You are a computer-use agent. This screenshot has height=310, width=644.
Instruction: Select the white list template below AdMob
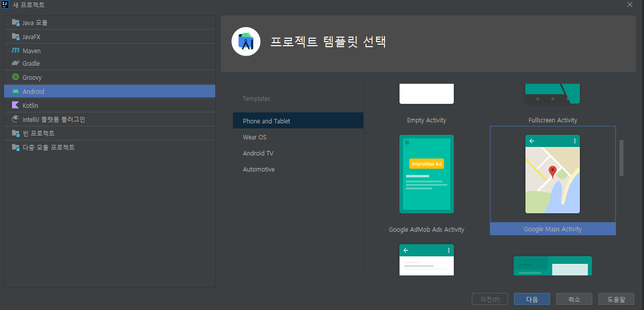(x=427, y=260)
